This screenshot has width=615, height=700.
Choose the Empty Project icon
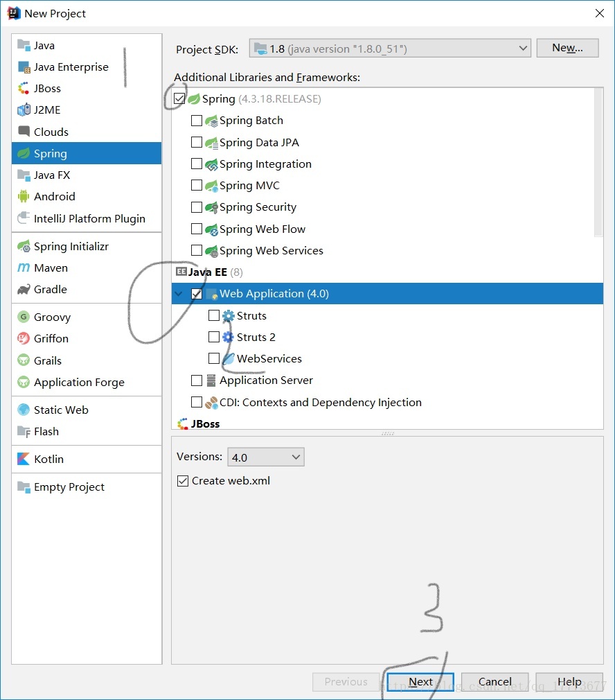[23, 487]
